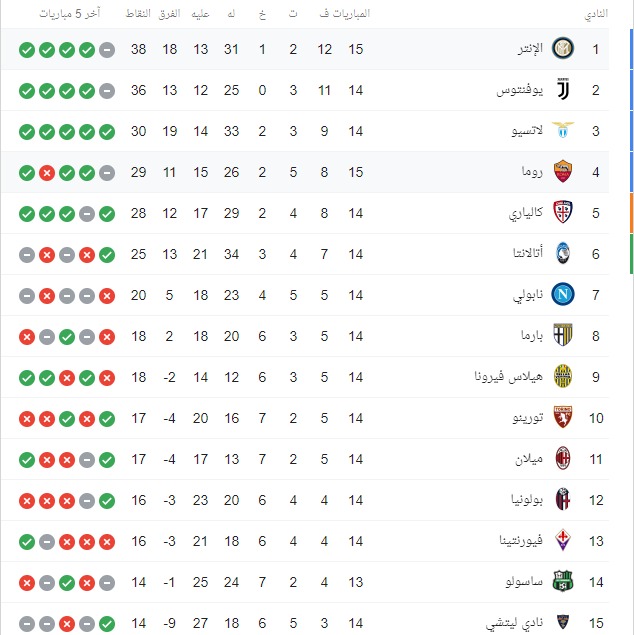This screenshot has width=634, height=635.
Task: Click Inter's gray draw result indicator
Action: 107,50
